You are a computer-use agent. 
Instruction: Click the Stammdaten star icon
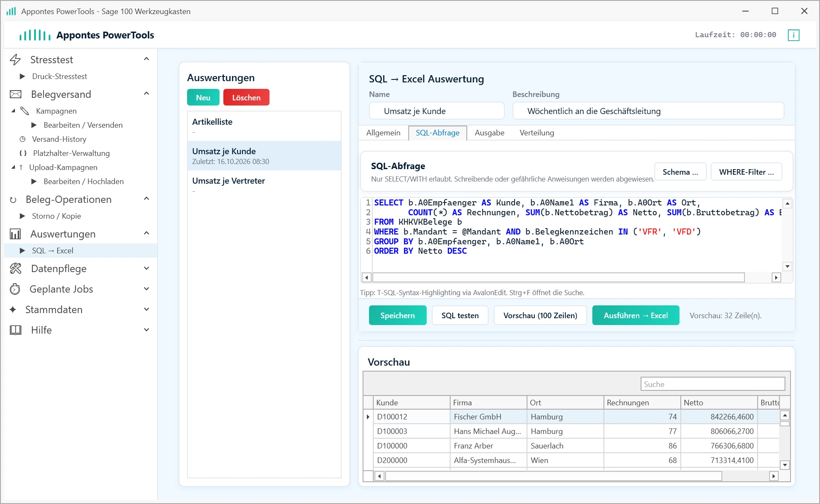click(13, 310)
